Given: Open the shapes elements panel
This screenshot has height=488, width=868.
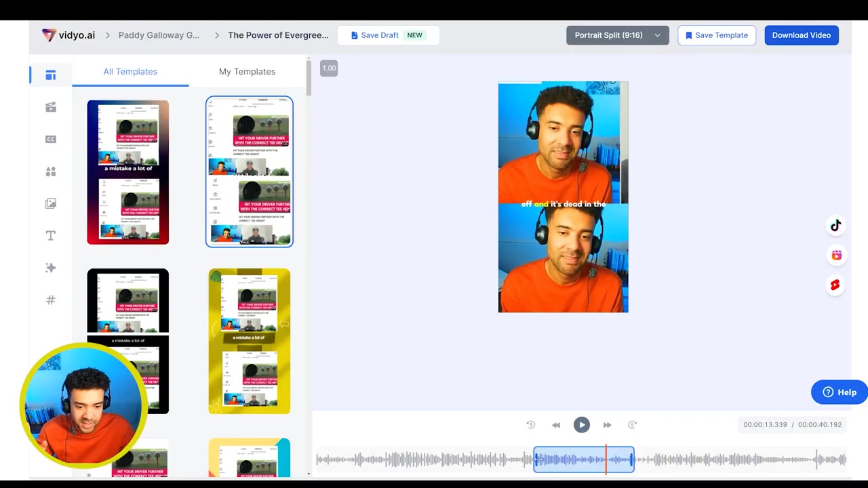Looking at the screenshot, I should click(51, 171).
